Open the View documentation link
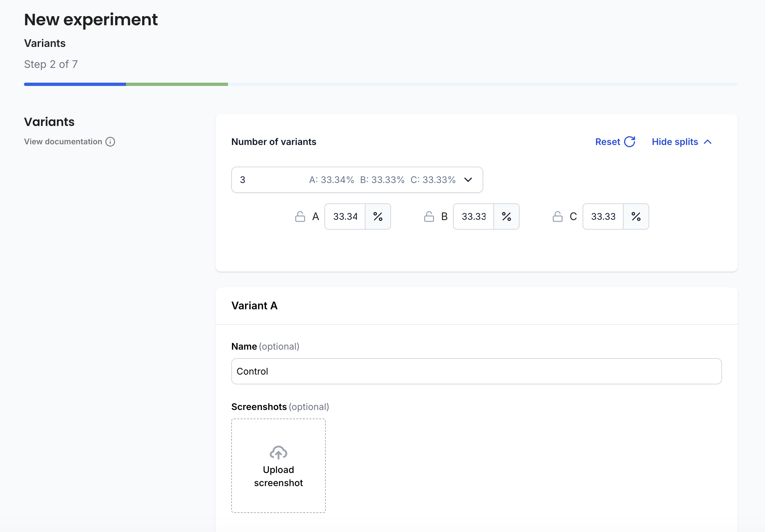The width and height of the screenshot is (765, 532). pos(63,142)
